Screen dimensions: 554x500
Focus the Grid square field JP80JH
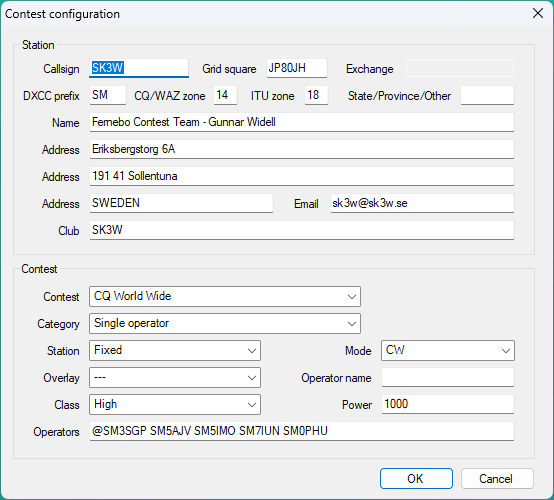pos(297,68)
